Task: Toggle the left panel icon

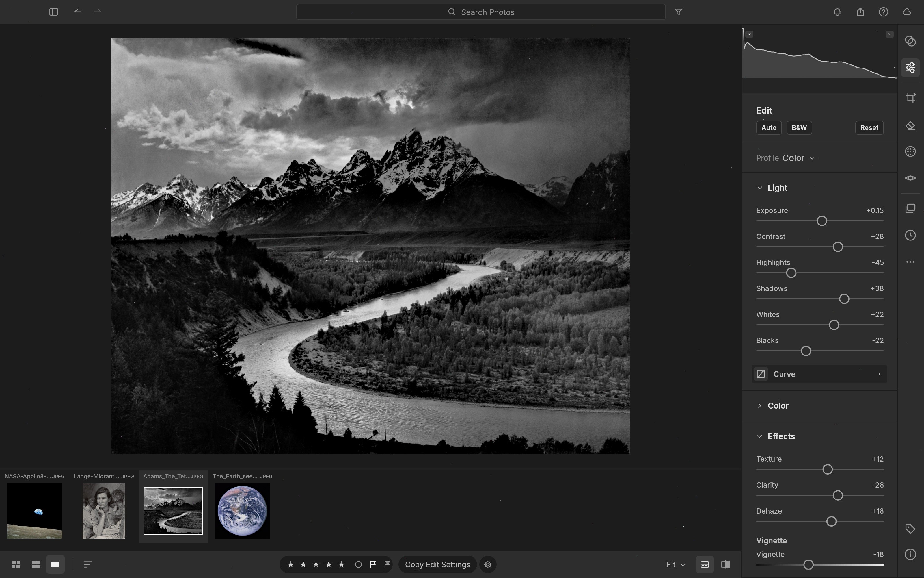Action: click(53, 12)
